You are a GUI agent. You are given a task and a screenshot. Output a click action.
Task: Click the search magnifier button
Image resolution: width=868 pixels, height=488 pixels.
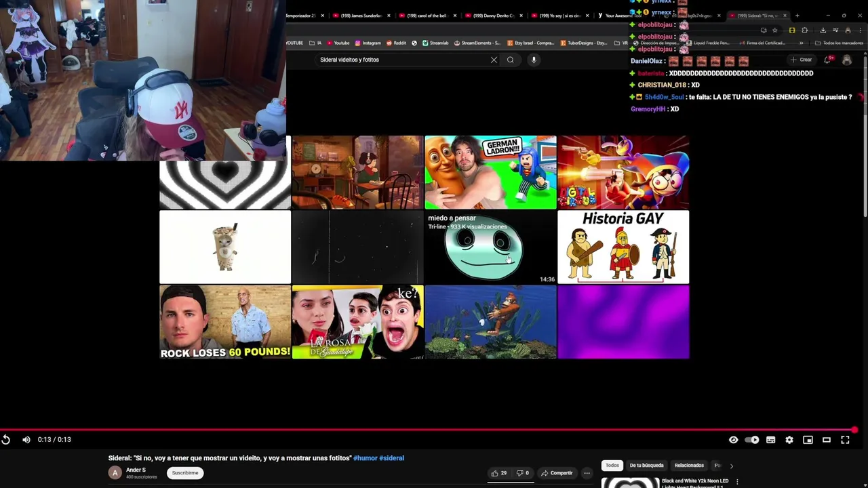511,60
